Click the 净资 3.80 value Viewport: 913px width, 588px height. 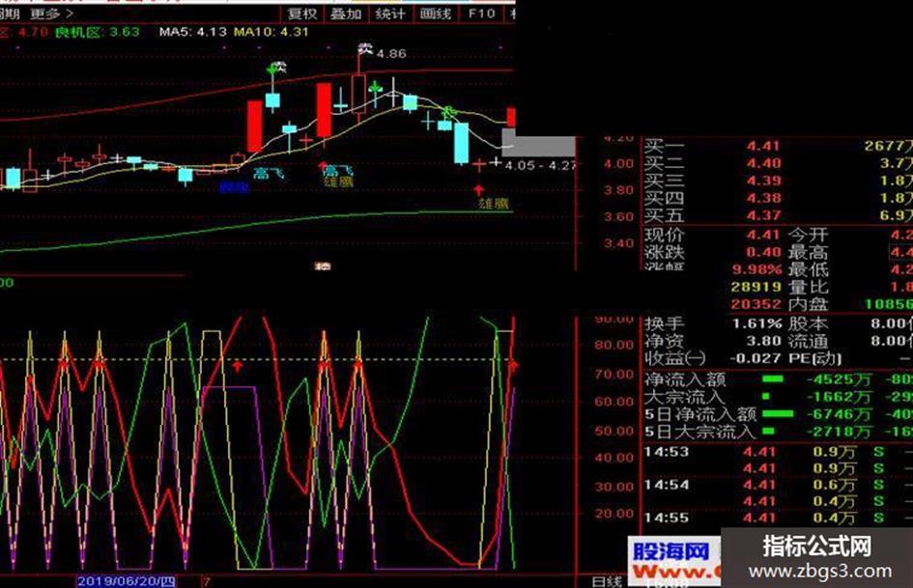764,341
